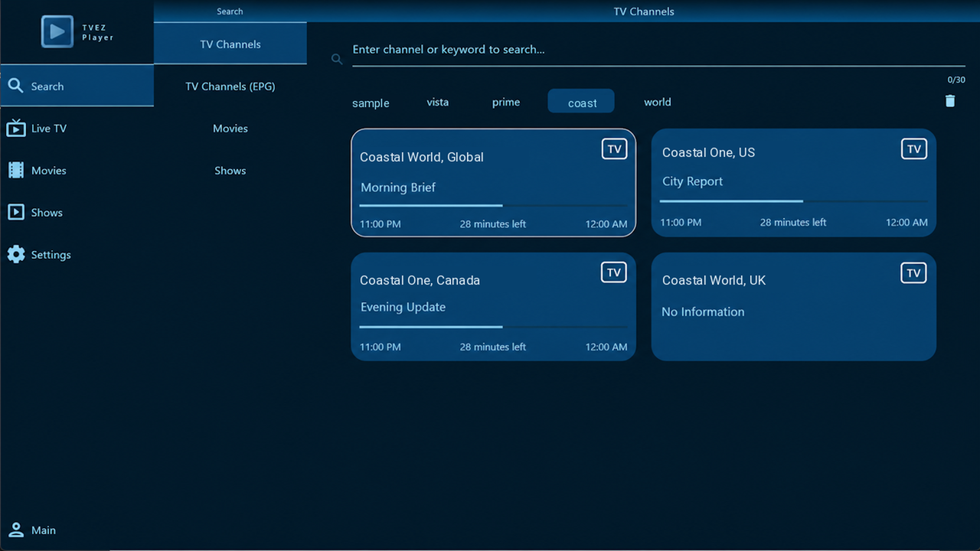Viewport: 980px width, 551px height.
Task: Click the TVEZ Player logo icon
Action: pyautogui.click(x=57, y=31)
